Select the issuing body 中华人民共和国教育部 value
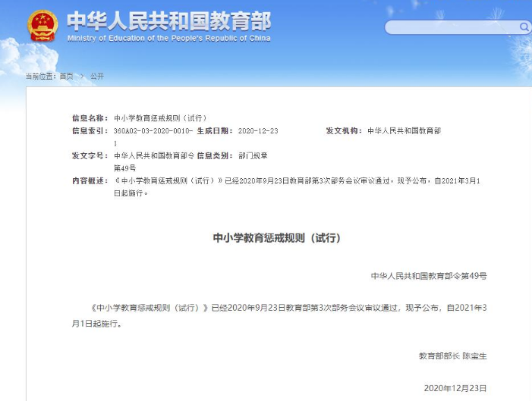532x401 pixels. [404, 131]
